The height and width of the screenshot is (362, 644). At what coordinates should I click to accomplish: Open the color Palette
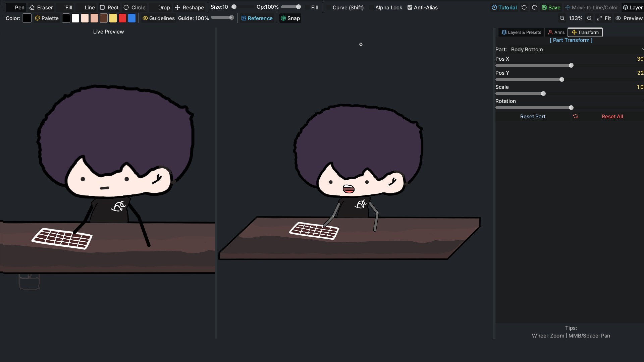coord(47,18)
